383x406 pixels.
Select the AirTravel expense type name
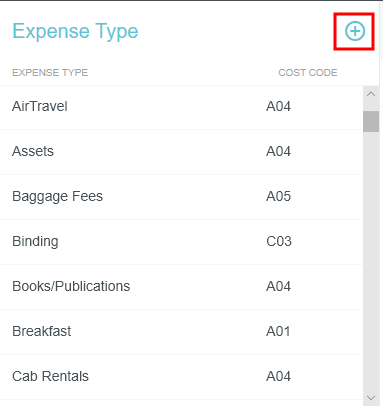(x=40, y=106)
